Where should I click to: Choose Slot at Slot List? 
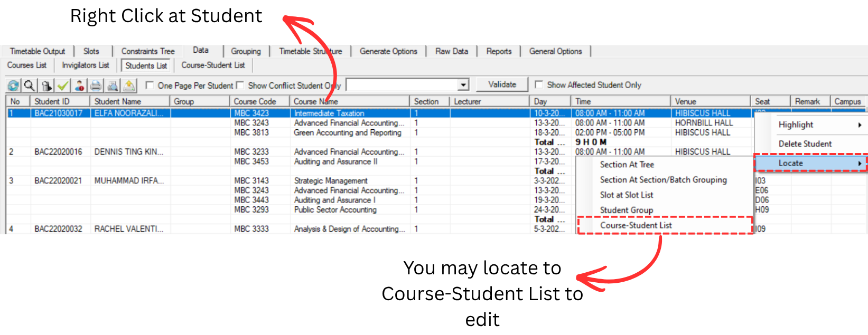pos(626,195)
